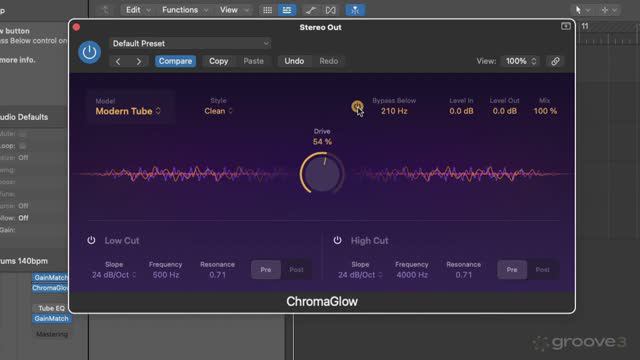Select Post for the High Cut filter

point(542,270)
